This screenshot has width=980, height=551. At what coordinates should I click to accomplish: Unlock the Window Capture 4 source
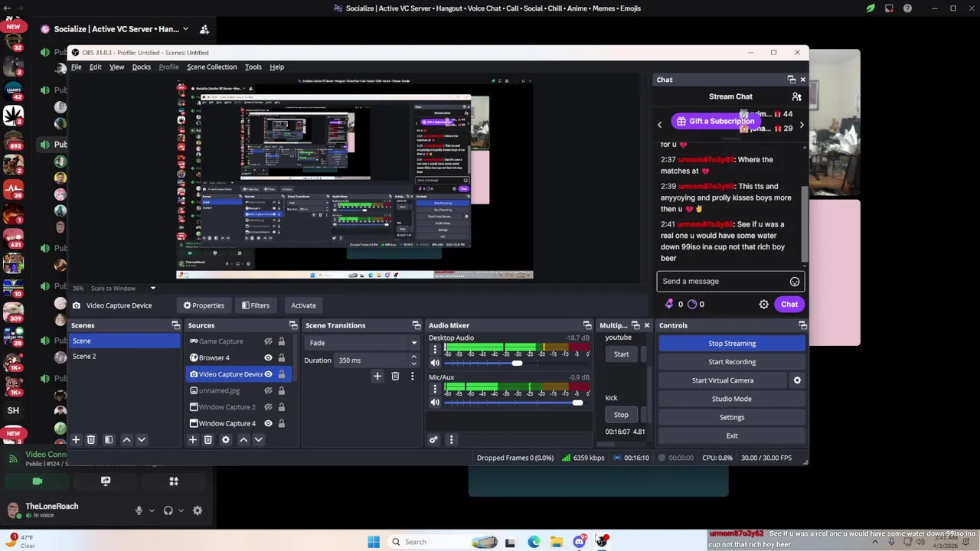(282, 423)
